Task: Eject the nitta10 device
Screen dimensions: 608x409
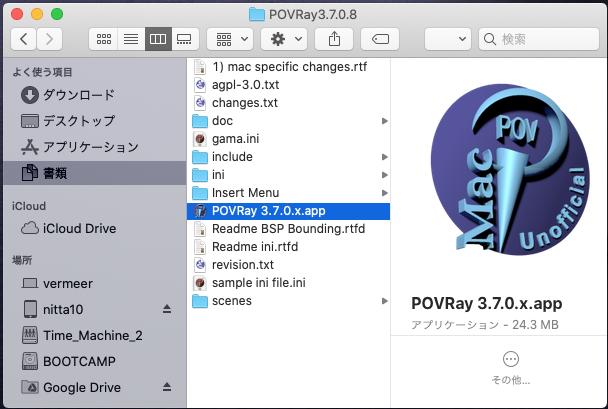Action: point(167,309)
